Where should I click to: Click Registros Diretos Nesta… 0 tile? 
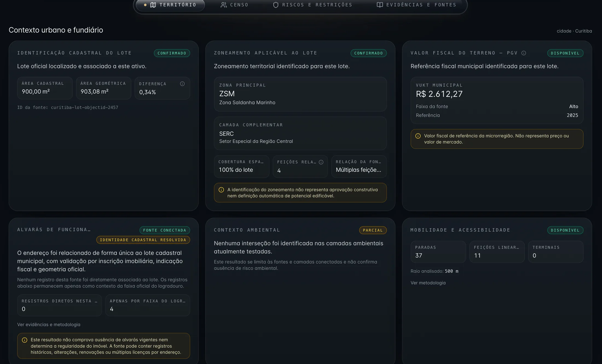tap(60, 305)
